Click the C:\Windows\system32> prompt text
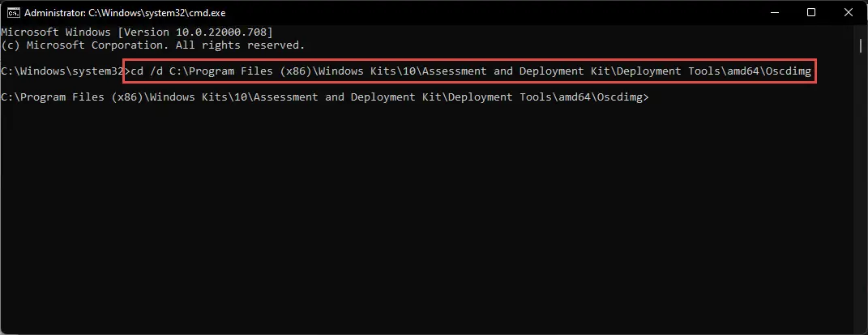Screen dimensions: 868x335 tap(62, 71)
